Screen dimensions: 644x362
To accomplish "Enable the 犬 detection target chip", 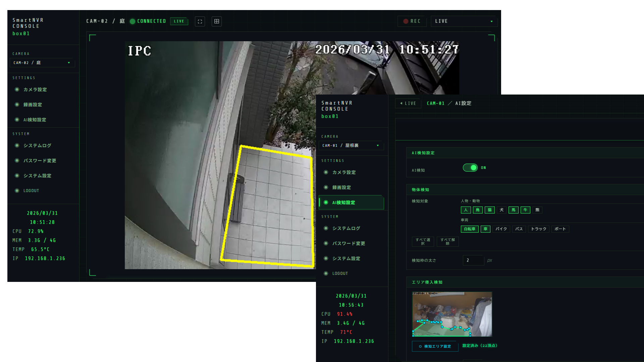I will pos(501,210).
